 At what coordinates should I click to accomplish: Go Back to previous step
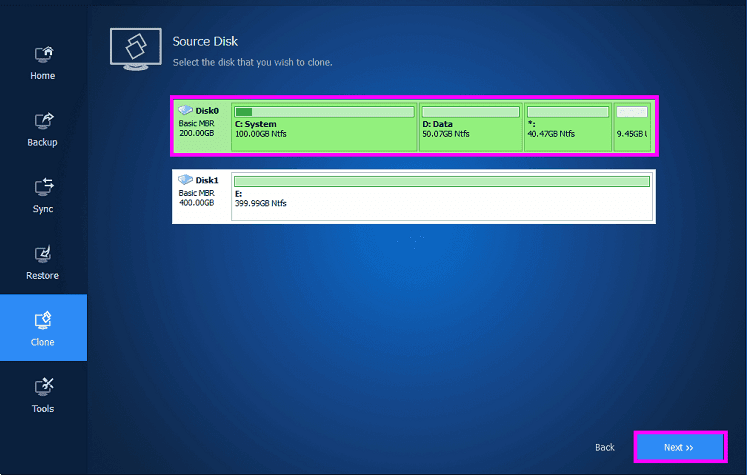[605, 447]
